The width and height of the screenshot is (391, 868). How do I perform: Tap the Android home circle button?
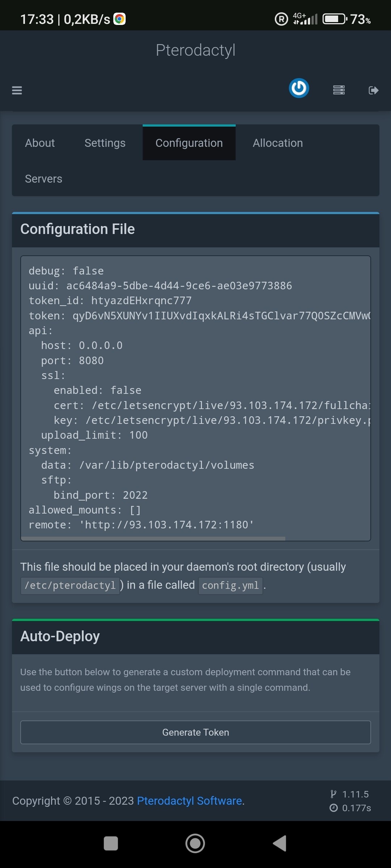195,843
